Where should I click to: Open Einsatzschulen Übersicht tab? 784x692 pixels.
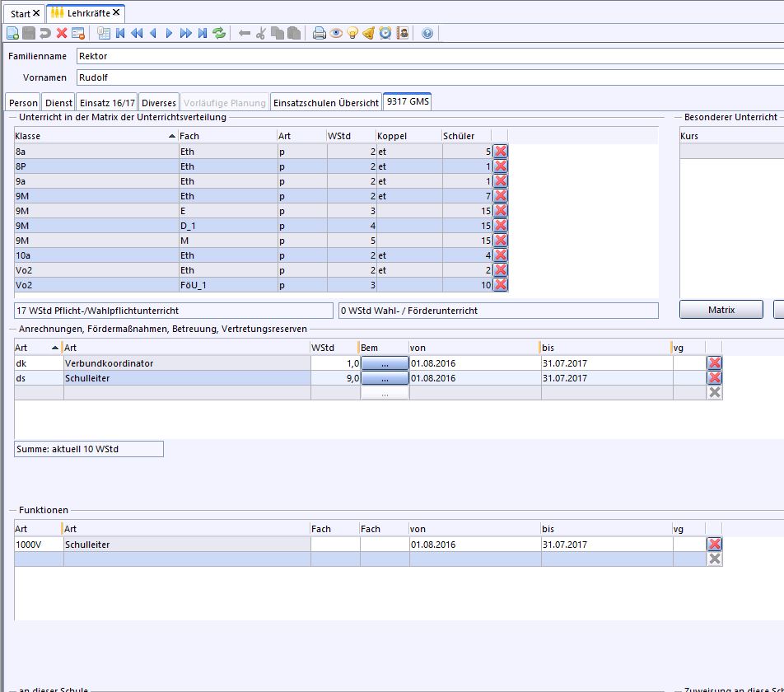tap(325, 102)
